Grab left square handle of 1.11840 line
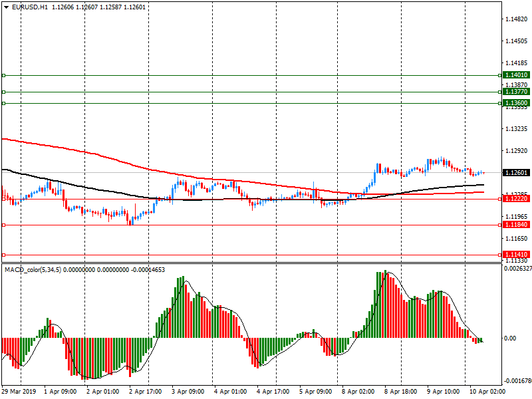532x399 pixels. pos(4,225)
